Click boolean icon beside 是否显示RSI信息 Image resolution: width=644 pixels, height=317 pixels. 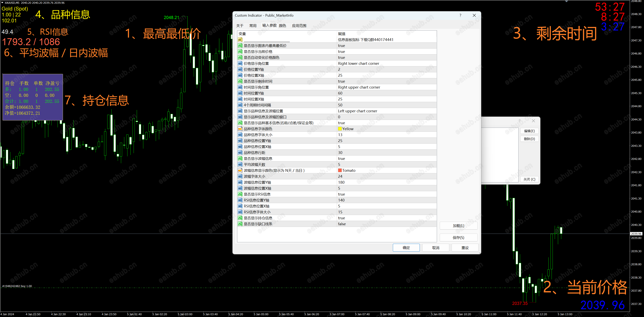pos(240,194)
